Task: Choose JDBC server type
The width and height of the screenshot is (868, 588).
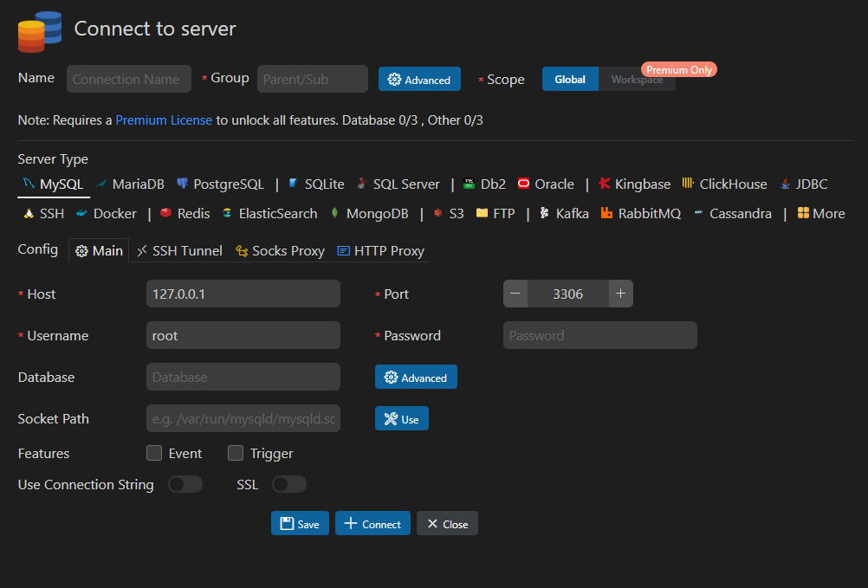Action: pos(804,184)
